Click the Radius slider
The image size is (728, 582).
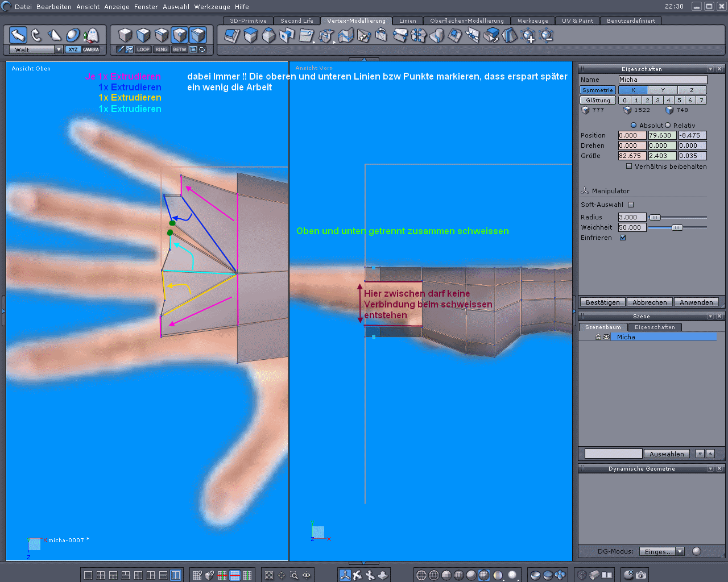pos(678,217)
